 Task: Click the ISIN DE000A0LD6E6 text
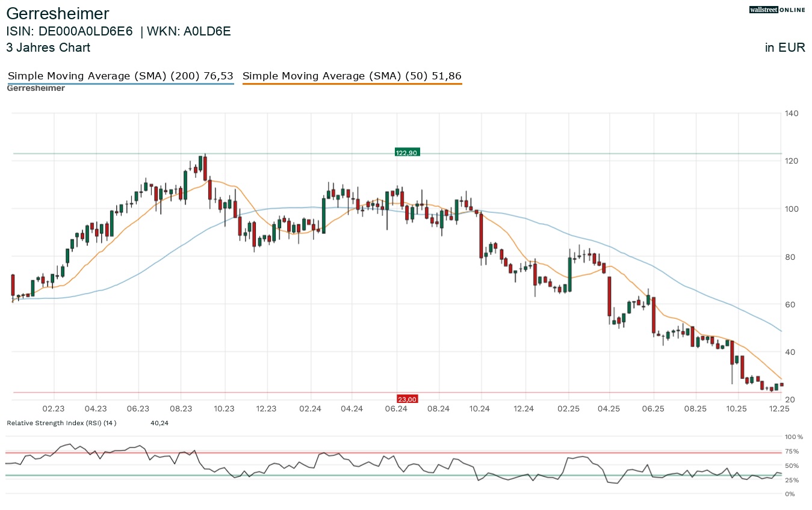[x=69, y=32]
